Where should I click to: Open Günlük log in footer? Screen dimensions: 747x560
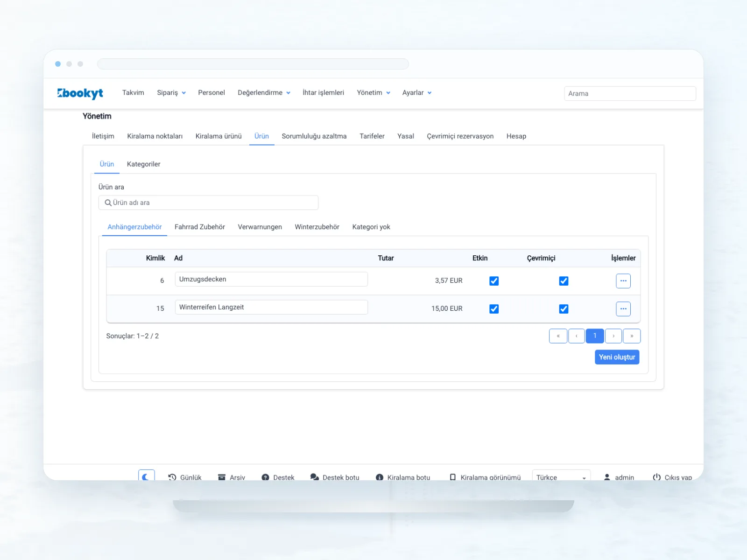[185, 477]
